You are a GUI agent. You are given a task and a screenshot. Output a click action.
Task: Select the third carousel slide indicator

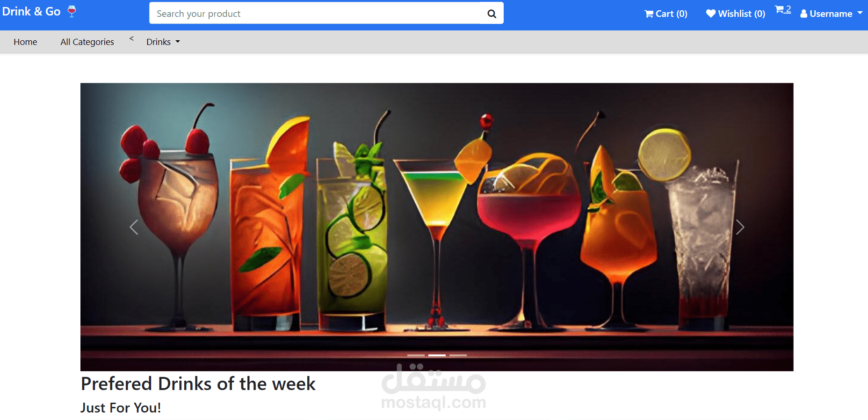[458, 355]
